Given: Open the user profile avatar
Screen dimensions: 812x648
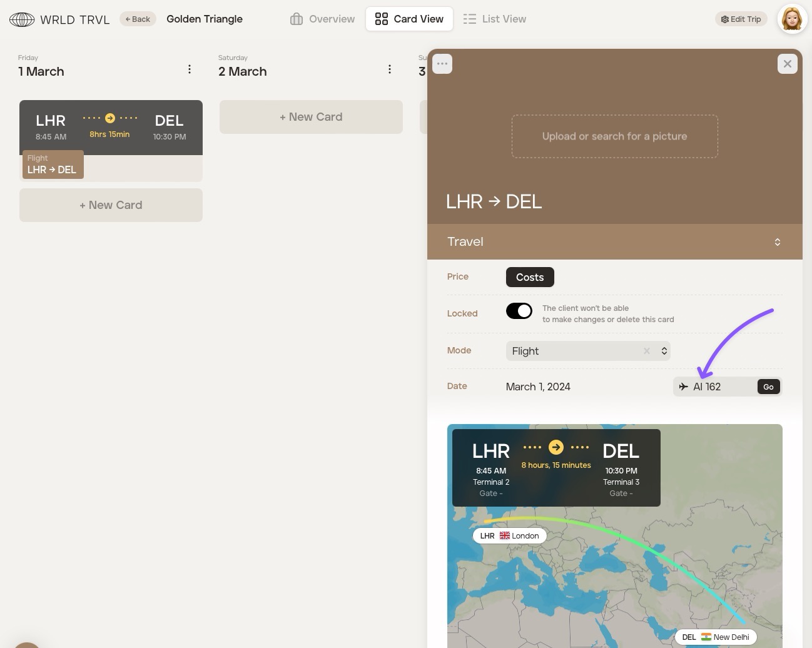Looking at the screenshot, I should (792, 19).
